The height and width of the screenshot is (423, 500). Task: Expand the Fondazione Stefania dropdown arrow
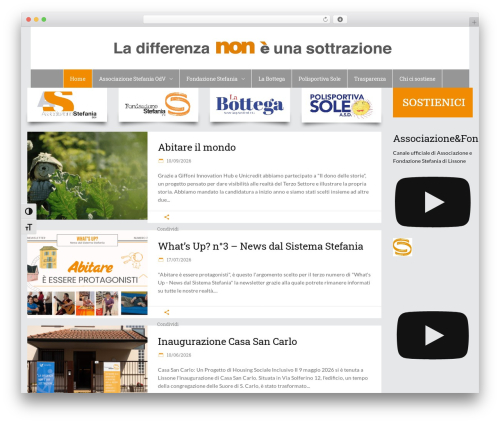243,79
